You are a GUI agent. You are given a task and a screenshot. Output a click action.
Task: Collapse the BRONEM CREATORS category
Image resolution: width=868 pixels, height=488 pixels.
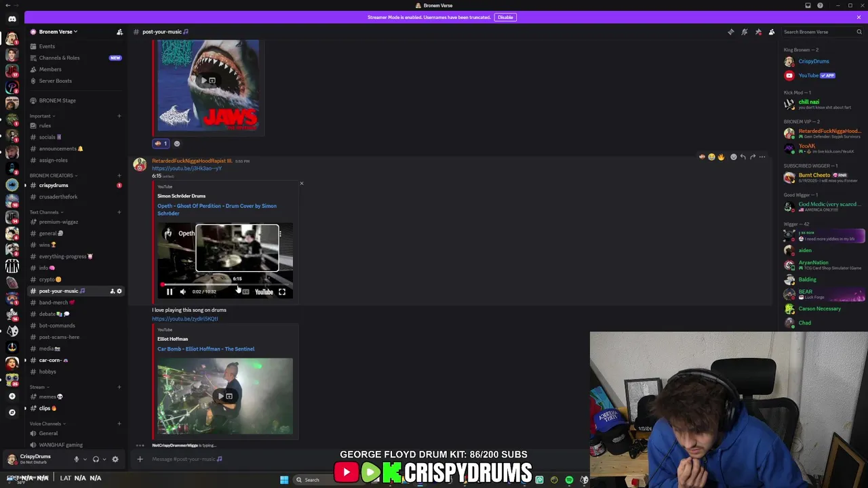(x=53, y=176)
